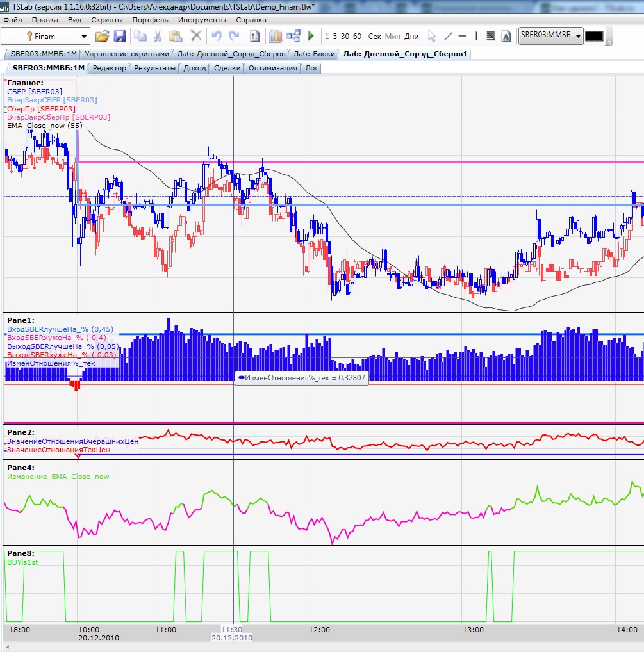
Task: Select the horizontal line drawing tool
Action: (463, 37)
